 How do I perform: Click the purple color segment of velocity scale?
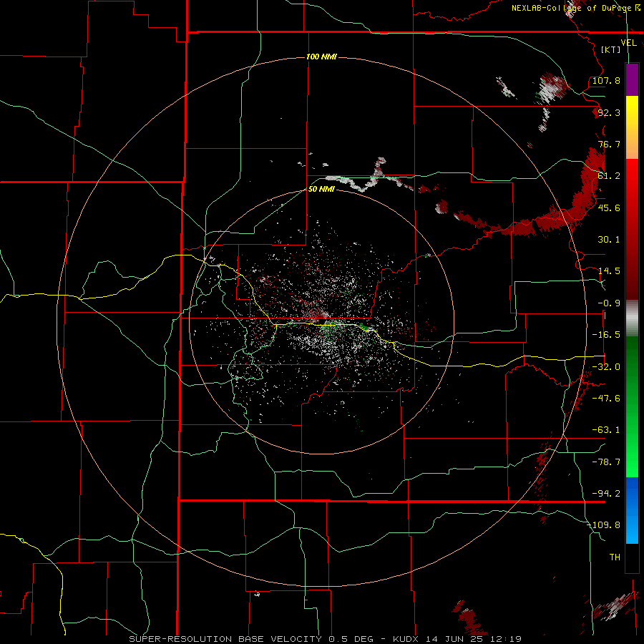632,79
